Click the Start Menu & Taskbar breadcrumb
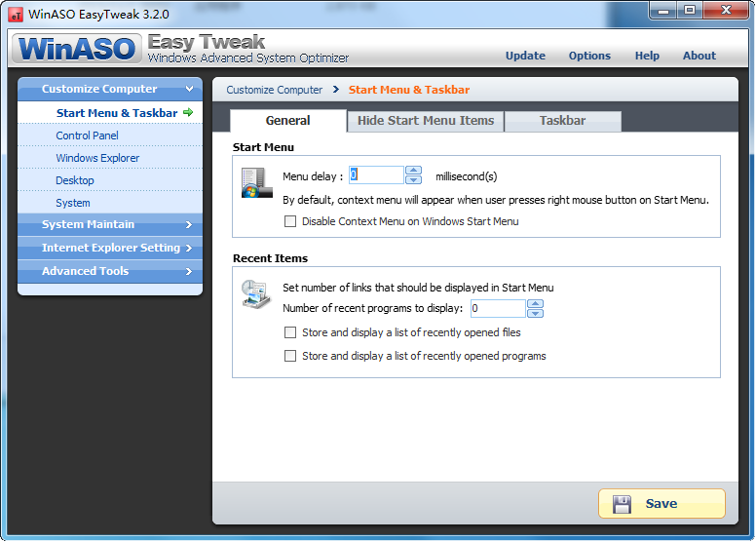This screenshot has height=542, width=756. [409, 90]
